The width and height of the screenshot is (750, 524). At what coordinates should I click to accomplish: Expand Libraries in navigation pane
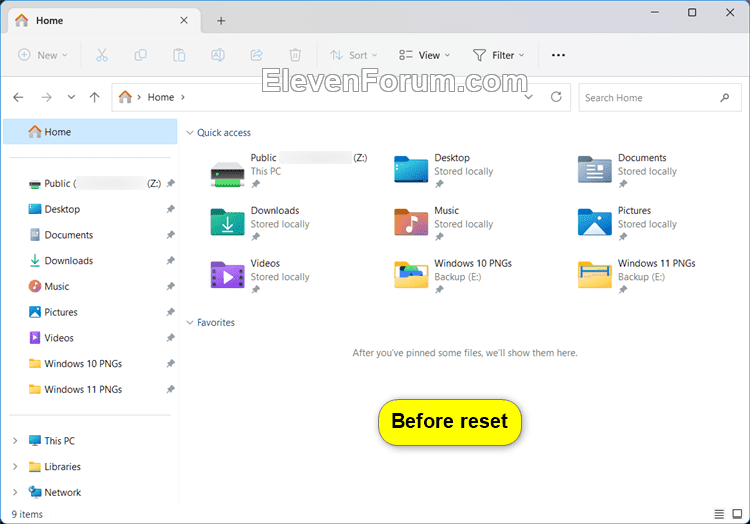[x=15, y=467]
